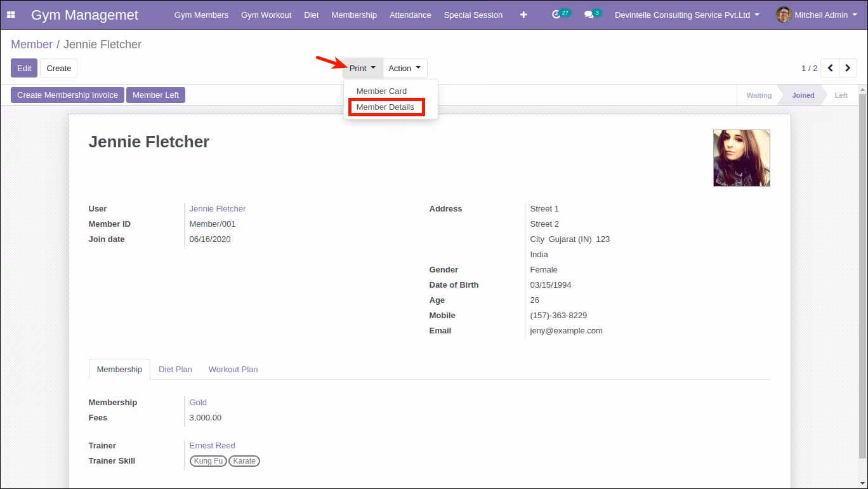
Task: Open the Ernest Reed trainer link
Action: [212, 446]
